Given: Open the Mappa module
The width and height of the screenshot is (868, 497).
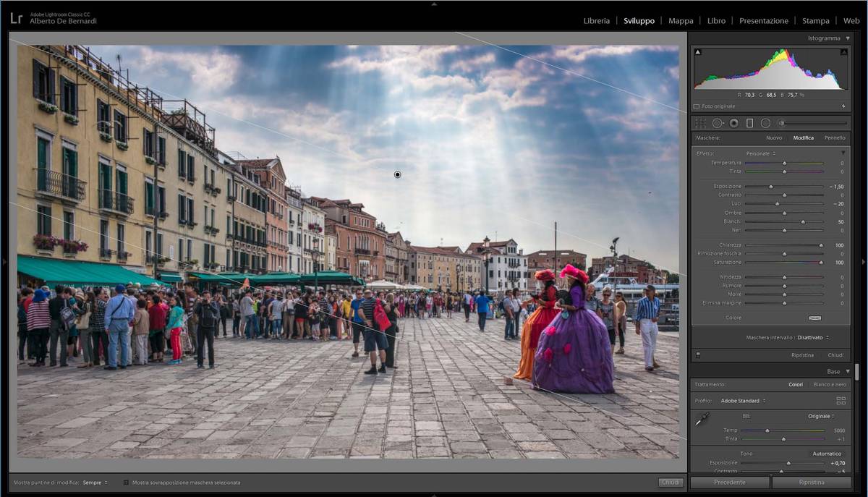Looking at the screenshot, I should (x=680, y=21).
